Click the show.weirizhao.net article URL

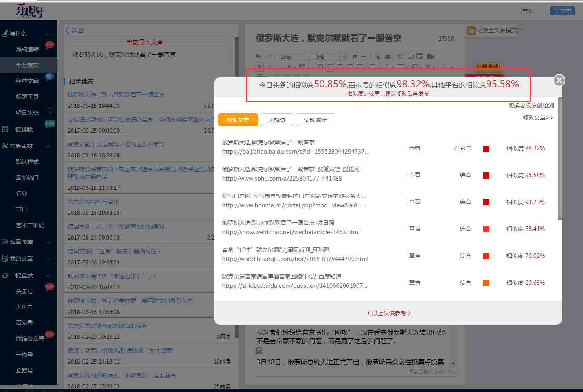click(x=291, y=232)
